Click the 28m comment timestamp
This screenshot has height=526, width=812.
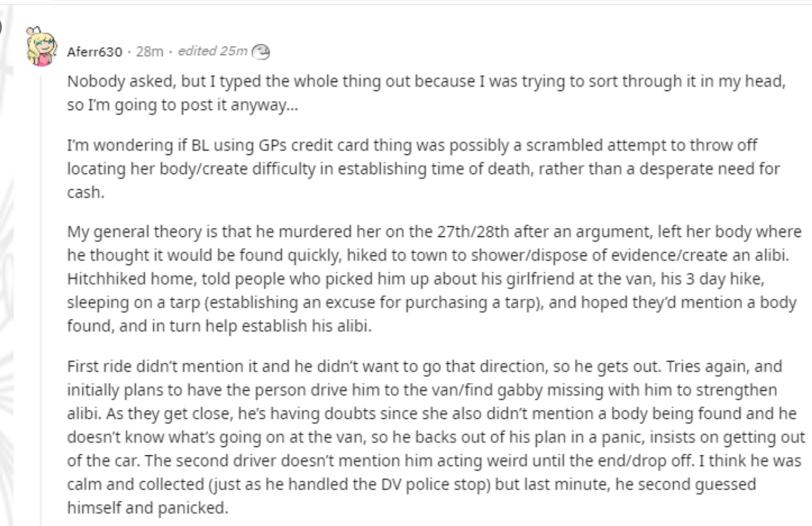point(150,52)
